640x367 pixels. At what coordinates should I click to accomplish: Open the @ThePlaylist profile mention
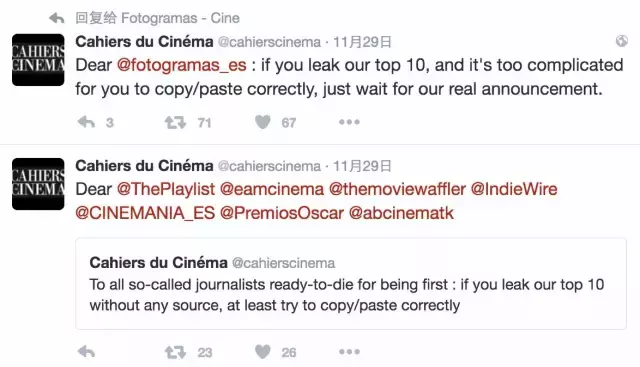(166, 189)
